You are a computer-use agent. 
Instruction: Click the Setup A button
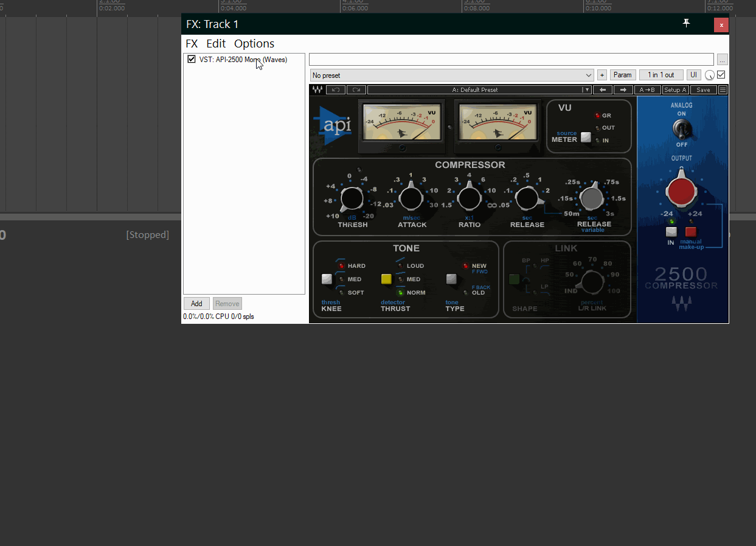pyautogui.click(x=675, y=90)
